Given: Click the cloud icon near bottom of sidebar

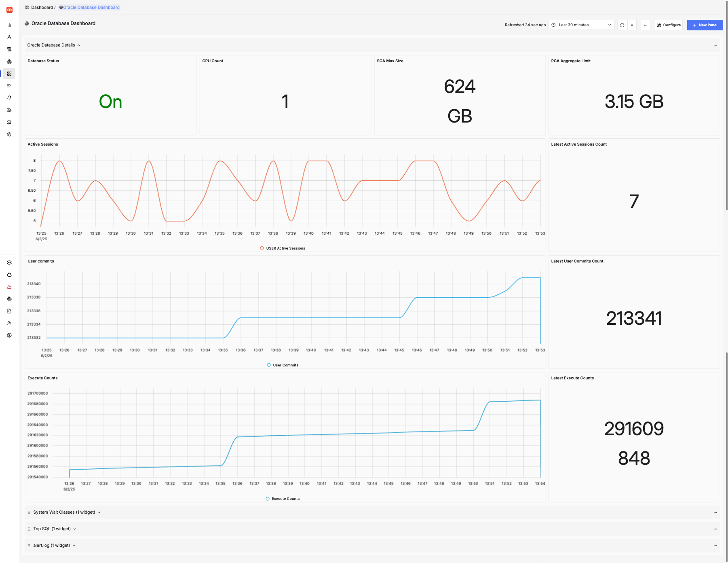Looking at the screenshot, I should [9, 275].
